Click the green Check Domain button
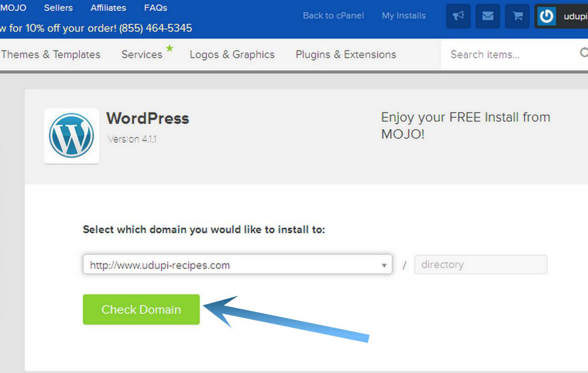 click(x=141, y=309)
